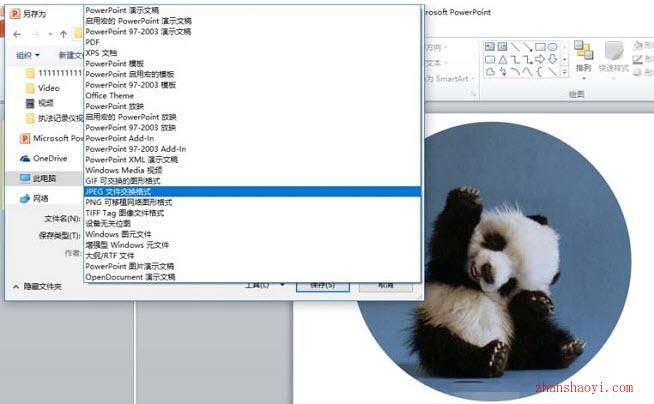654x404 pixels.
Task: Expand the shapes gallery More arrow
Action: point(565,73)
